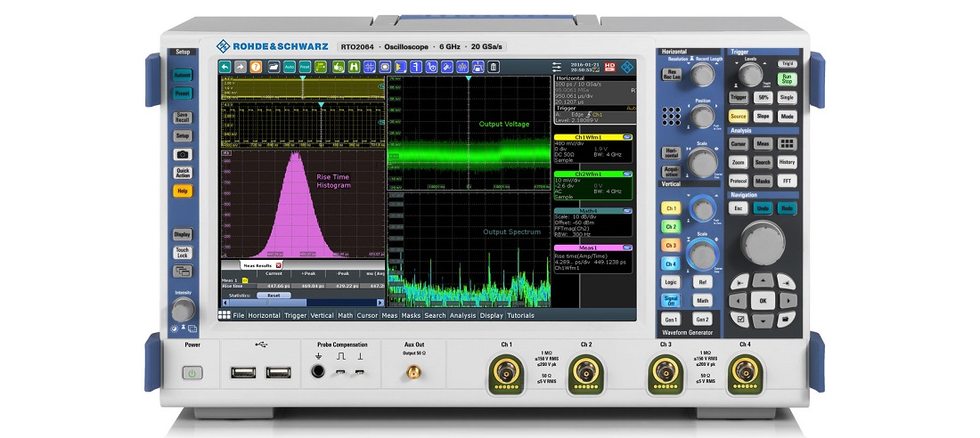Push the yellow Source trigger button

click(739, 117)
